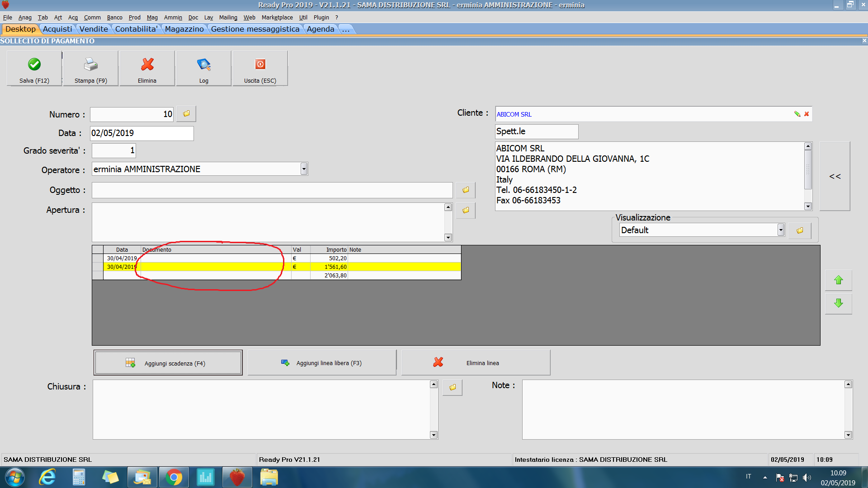
Task: Open the File menu
Action: coord(8,18)
